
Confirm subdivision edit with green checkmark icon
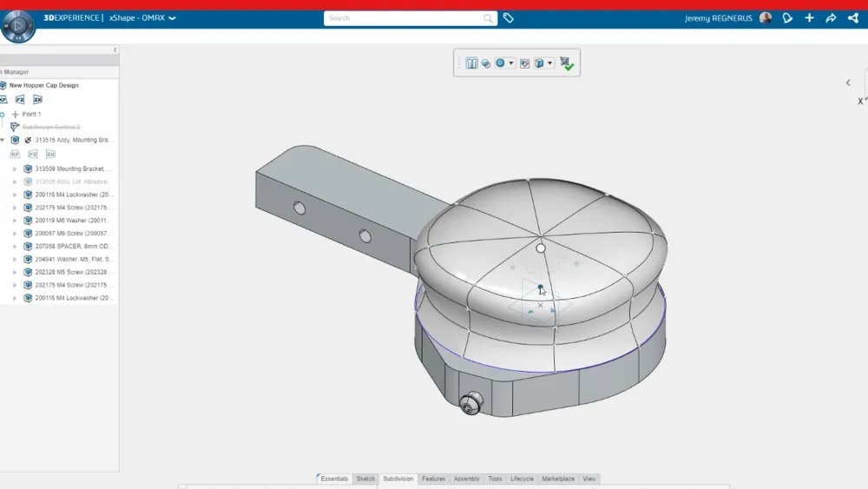(x=567, y=63)
